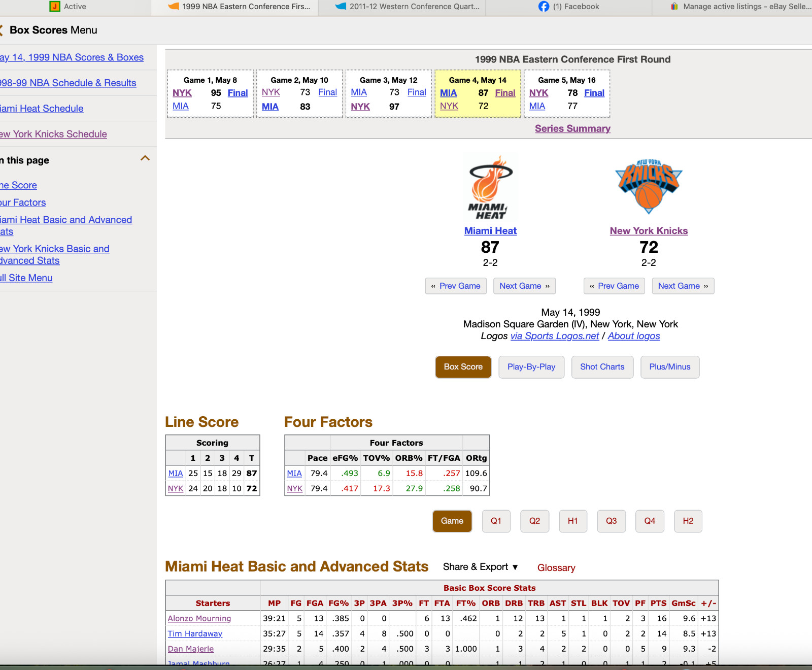Open the Share & Export dropdown

click(480, 567)
